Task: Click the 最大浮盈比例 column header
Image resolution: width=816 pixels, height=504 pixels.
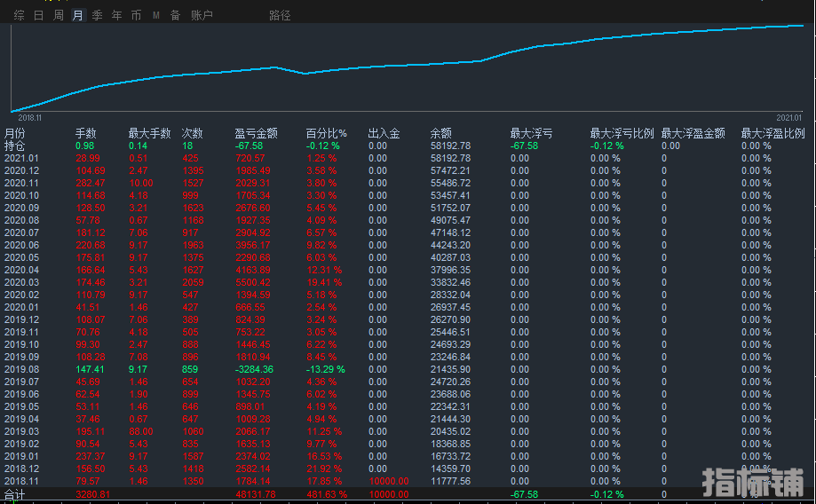Action: point(773,134)
